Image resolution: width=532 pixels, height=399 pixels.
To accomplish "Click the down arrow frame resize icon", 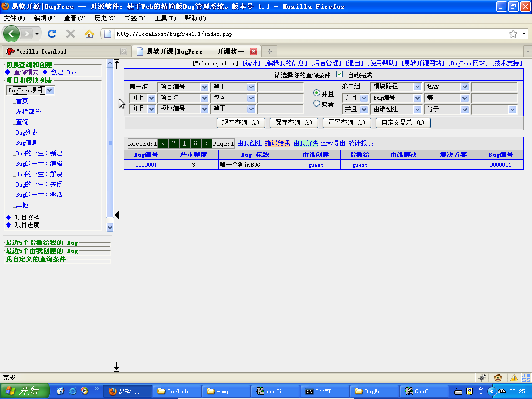I will tap(117, 366).
